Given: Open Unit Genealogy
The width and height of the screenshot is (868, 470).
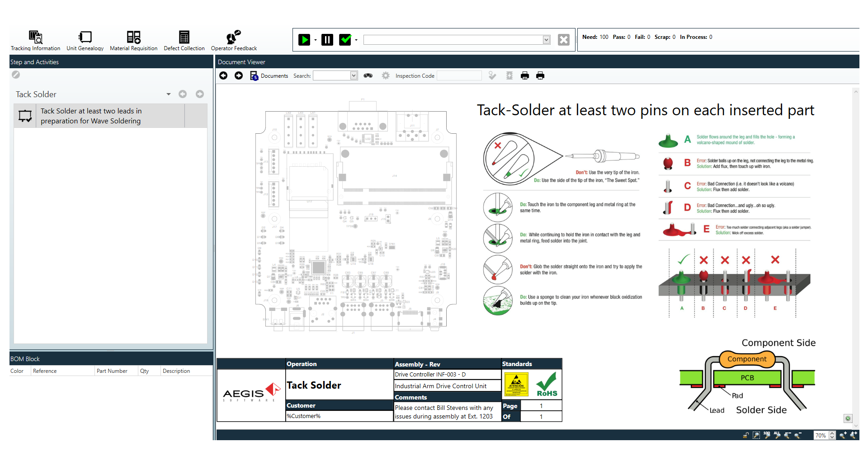Looking at the screenshot, I should click(x=85, y=41).
